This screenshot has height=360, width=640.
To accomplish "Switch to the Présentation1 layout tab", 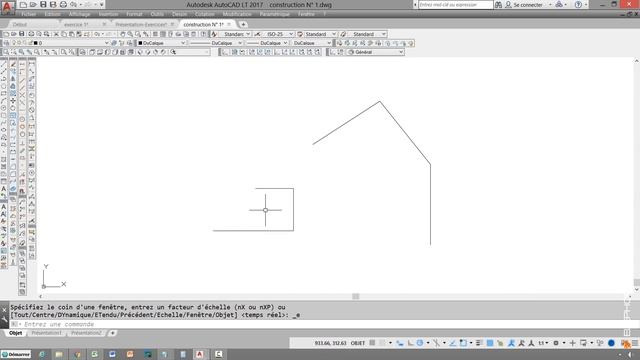I will [x=47, y=333].
